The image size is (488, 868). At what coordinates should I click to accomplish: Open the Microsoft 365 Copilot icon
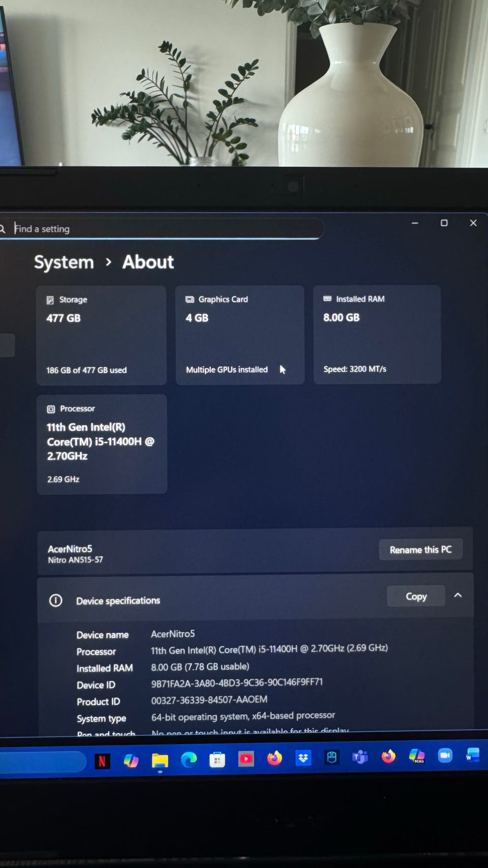click(x=417, y=756)
